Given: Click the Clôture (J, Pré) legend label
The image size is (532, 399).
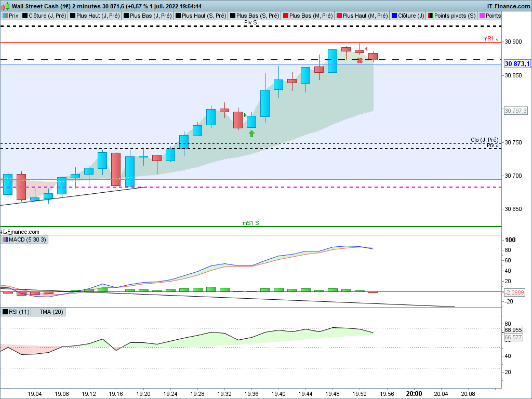Looking at the screenshot, I should coord(44,16).
